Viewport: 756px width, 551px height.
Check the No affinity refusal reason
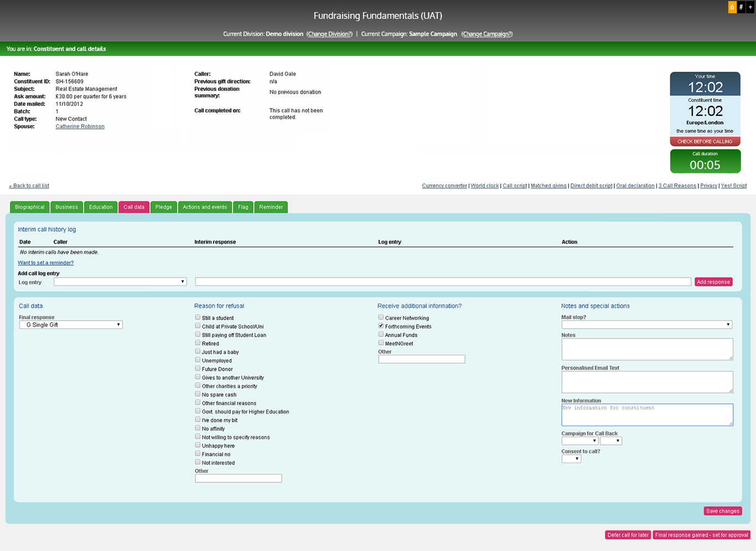(x=198, y=428)
